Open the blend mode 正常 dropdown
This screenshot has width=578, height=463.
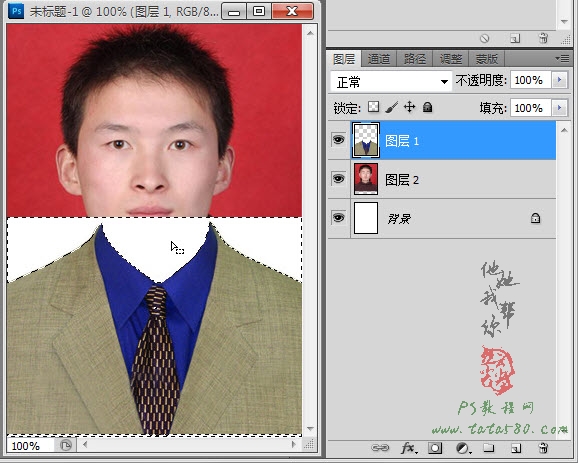391,81
